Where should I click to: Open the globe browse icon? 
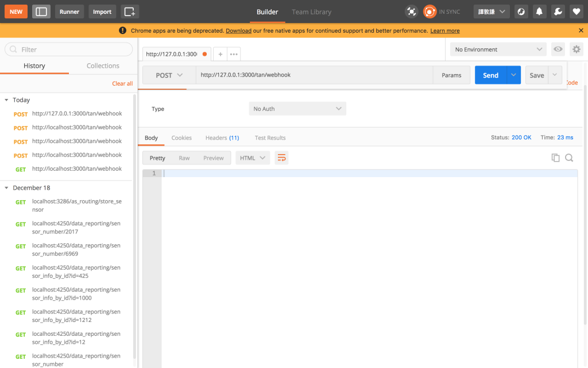(x=521, y=11)
